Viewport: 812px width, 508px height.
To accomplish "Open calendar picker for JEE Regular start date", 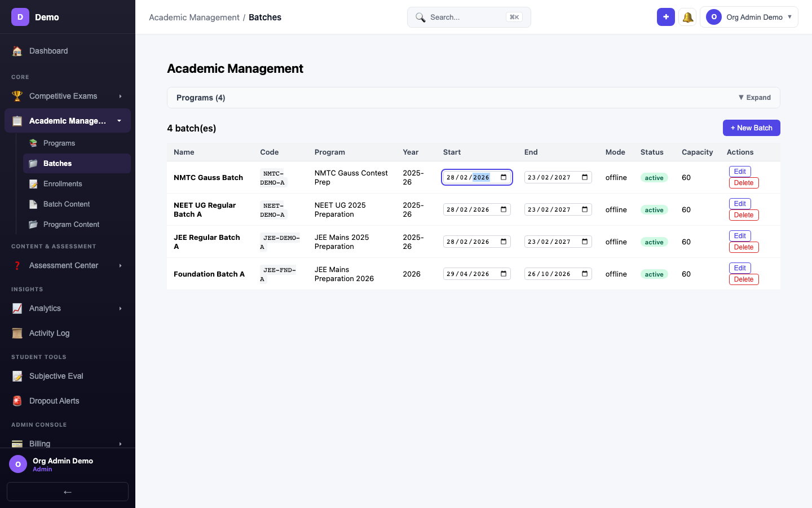I will coord(504,242).
